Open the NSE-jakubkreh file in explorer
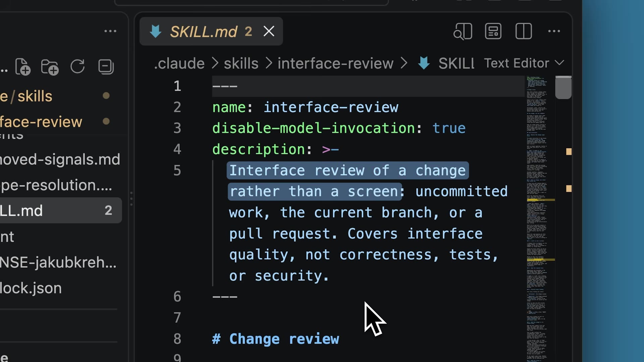The image size is (644, 362). tap(60, 262)
